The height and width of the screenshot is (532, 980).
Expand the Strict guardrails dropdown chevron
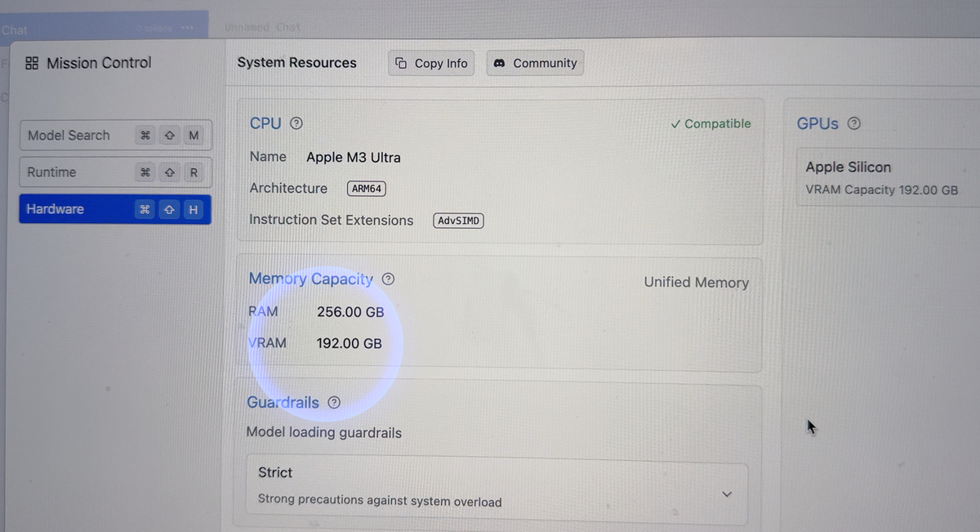pyautogui.click(x=728, y=494)
